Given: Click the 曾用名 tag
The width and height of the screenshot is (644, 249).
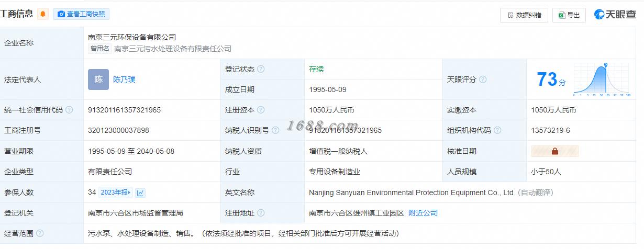Looking at the screenshot, I should pos(99,48).
